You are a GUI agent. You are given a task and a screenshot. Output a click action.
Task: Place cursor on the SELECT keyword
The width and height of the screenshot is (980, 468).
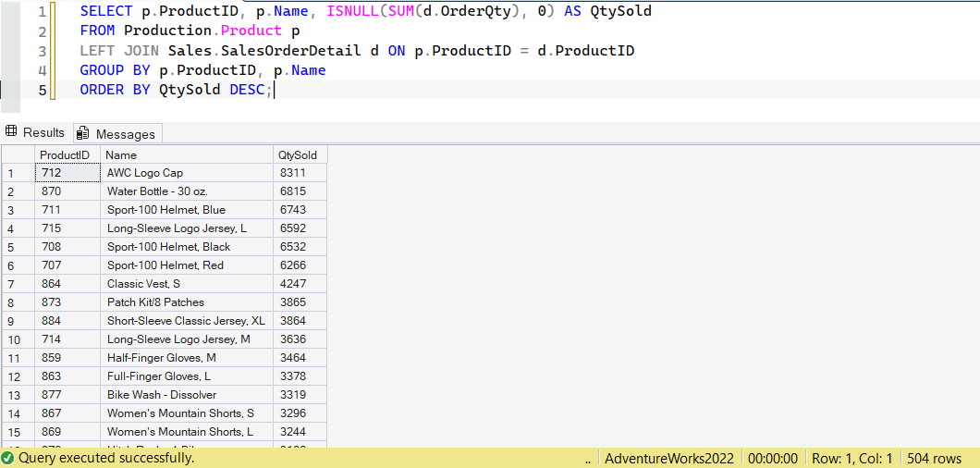105,11
